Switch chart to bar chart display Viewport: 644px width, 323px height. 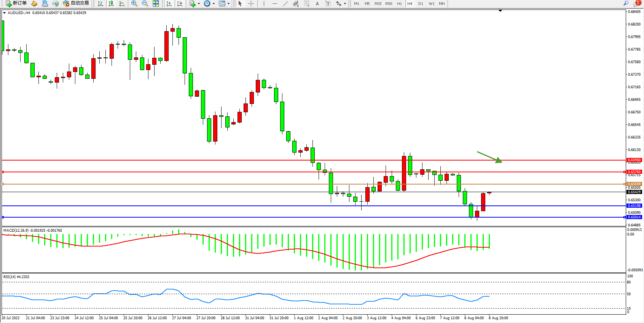[x=100, y=3]
